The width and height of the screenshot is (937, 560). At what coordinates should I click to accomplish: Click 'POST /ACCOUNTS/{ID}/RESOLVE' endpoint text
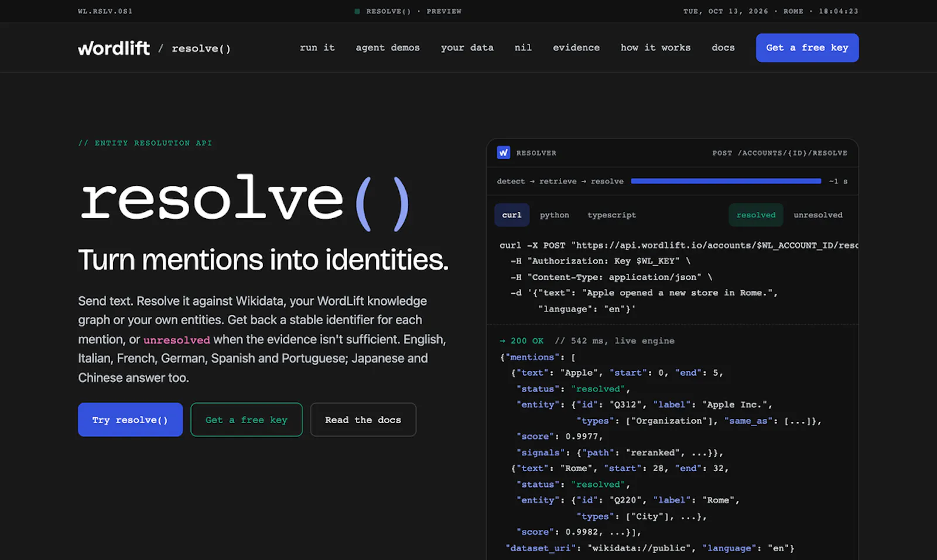pyautogui.click(x=779, y=153)
